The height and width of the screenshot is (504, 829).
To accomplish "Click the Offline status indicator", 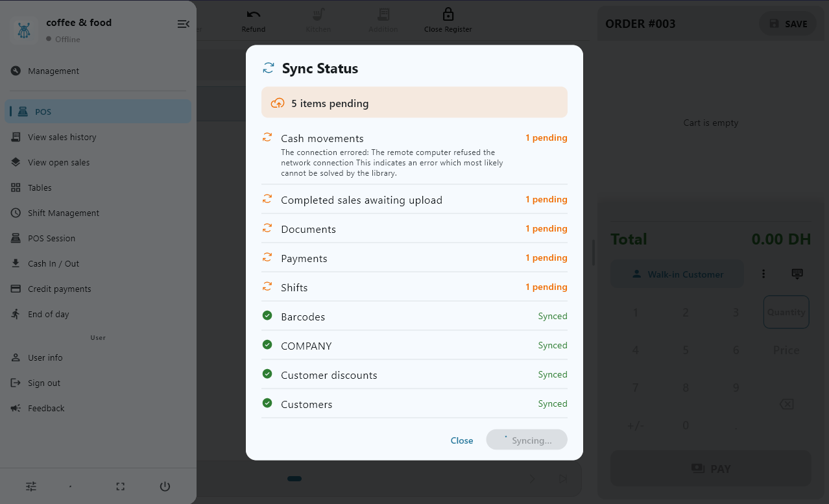I will click(x=63, y=39).
